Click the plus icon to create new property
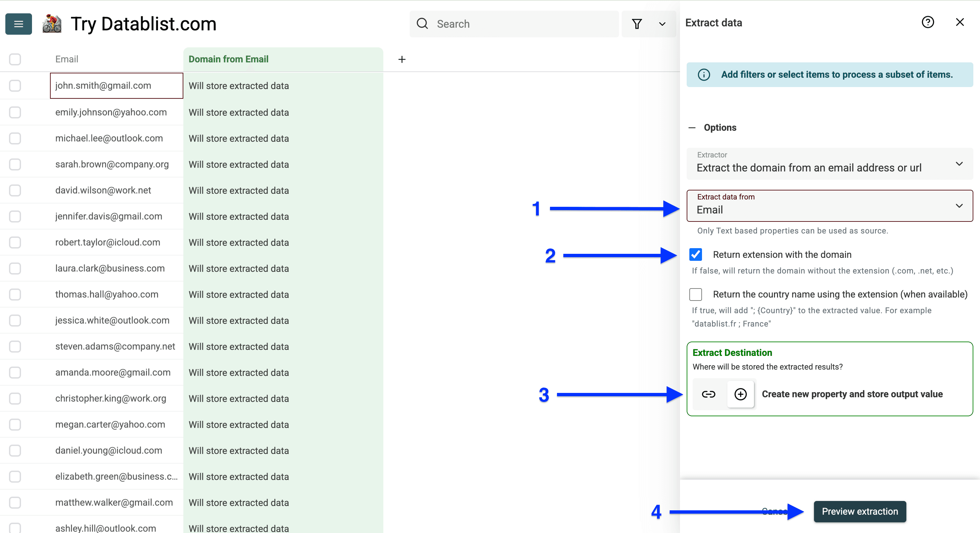This screenshot has width=980, height=533. [x=740, y=394]
